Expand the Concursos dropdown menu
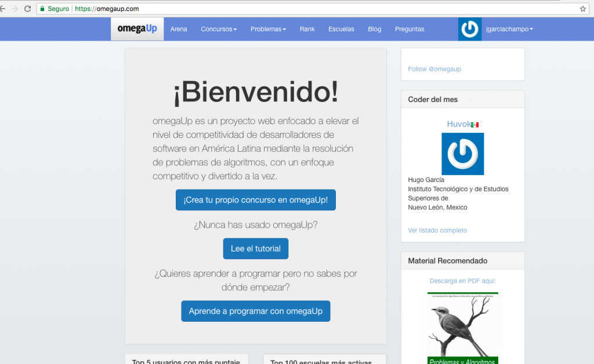 point(219,29)
